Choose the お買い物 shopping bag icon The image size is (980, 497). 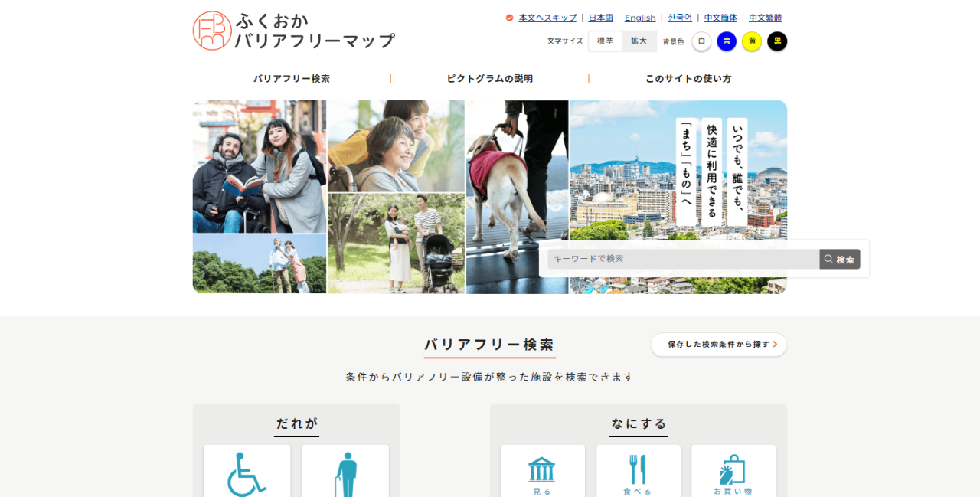tap(733, 471)
